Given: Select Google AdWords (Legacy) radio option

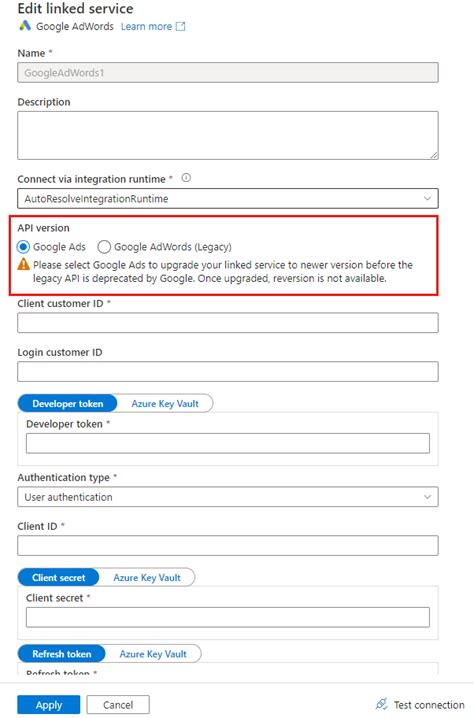Looking at the screenshot, I should point(104,247).
